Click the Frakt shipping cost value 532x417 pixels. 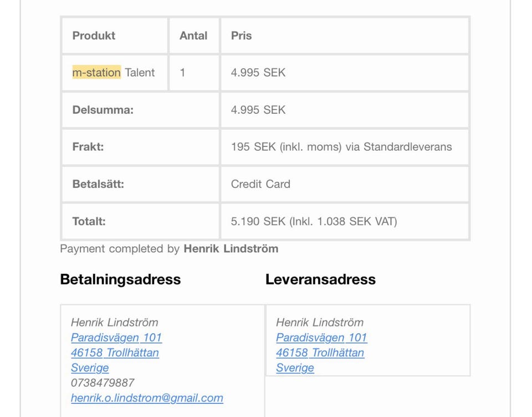(x=341, y=147)
